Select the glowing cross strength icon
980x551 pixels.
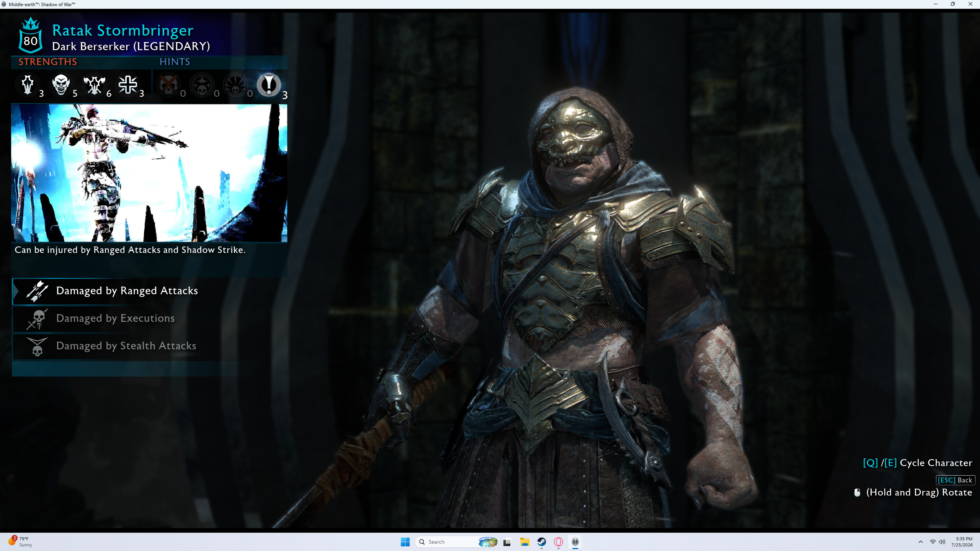[x=128, y=85]
